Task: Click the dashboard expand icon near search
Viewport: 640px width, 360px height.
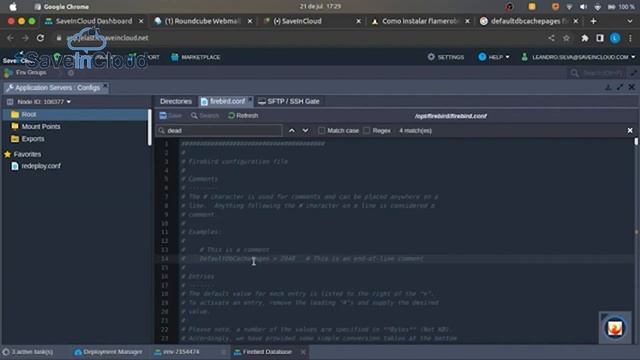Action: (x=633, y=73)
